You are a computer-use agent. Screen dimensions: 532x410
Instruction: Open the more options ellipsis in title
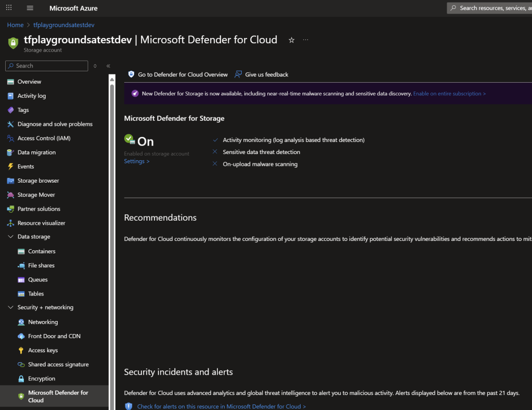tap(305, 40)
